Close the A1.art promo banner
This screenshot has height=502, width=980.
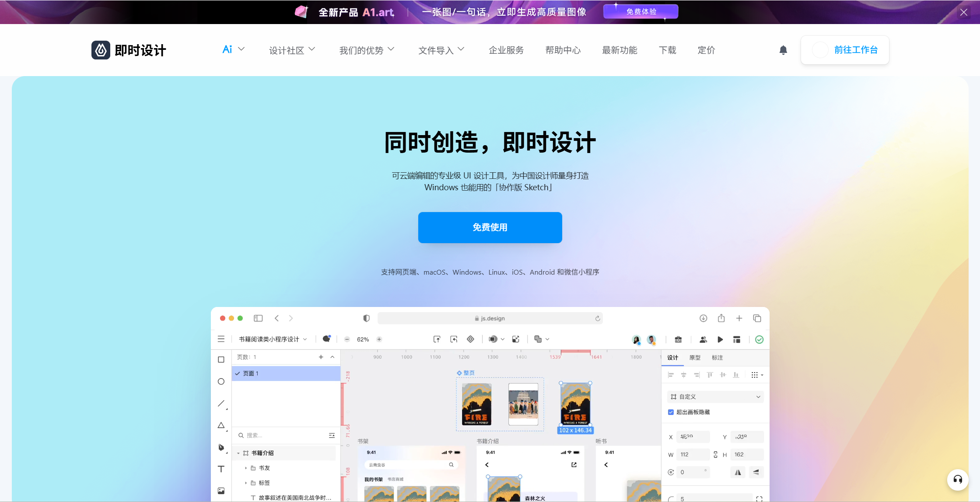coord(963,12)
